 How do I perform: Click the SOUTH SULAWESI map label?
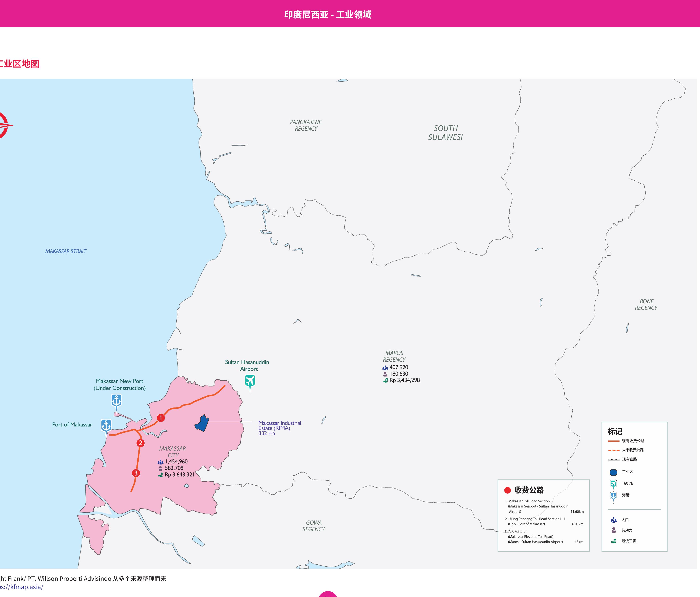point(446,133)
